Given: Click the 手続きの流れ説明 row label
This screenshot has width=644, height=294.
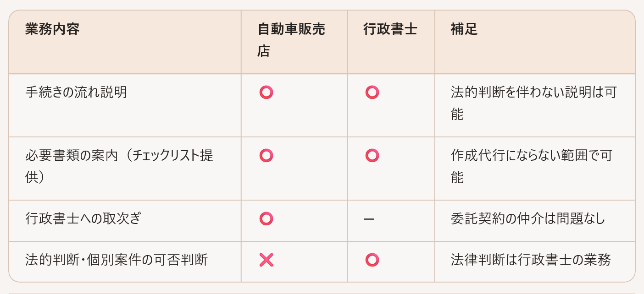Looking at the screenshot, I should 76,93.
